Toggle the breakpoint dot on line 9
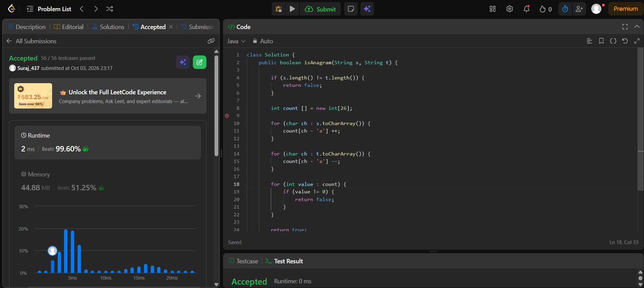This screenshot has width=644, height=288. tap(227, 116)
